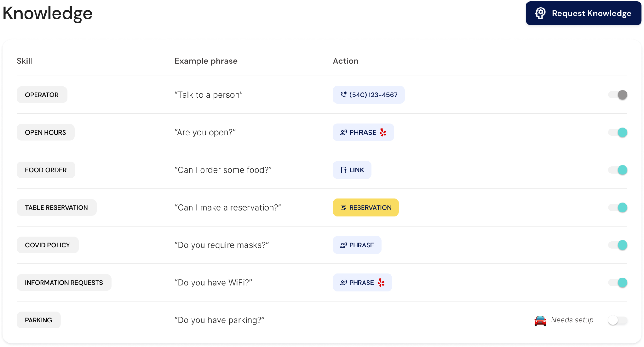Click the Yelp icon in Information Requests action
This screenshot has height=347, width=644.
pos(381,283)
